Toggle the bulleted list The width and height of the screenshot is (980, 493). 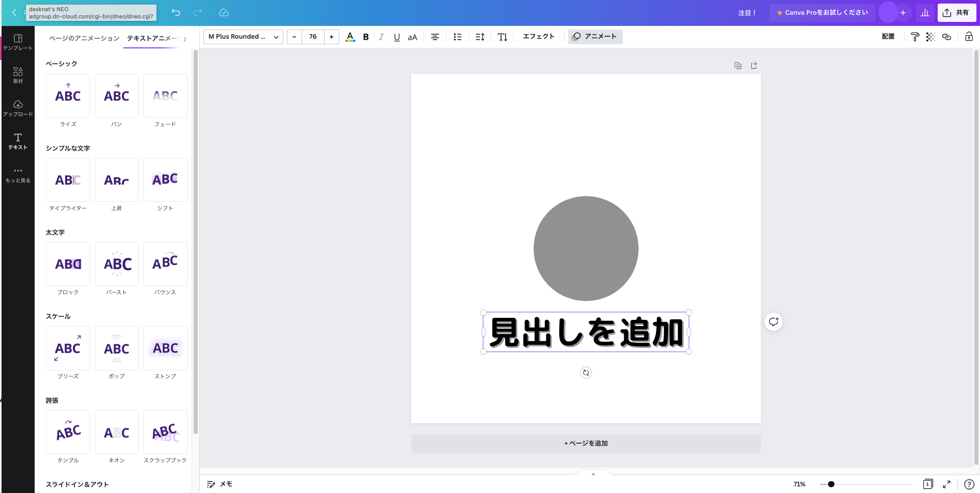click(457, 37)
